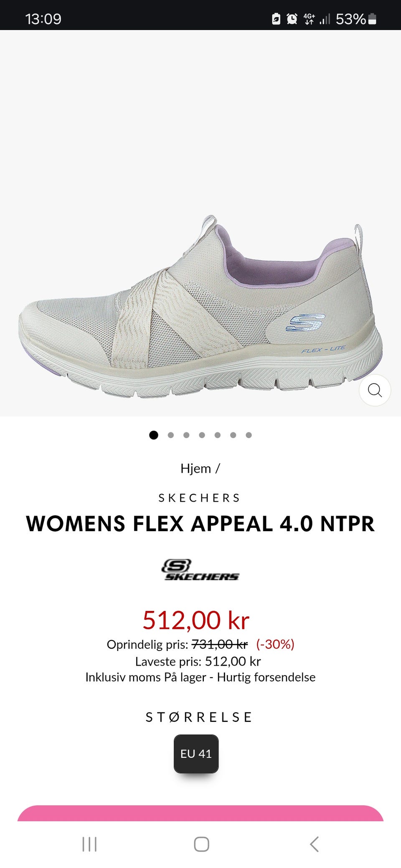This screenshot has height=868, width=401.
Task: Open the SKECHERS brand text link
Action: click(199, 498)
